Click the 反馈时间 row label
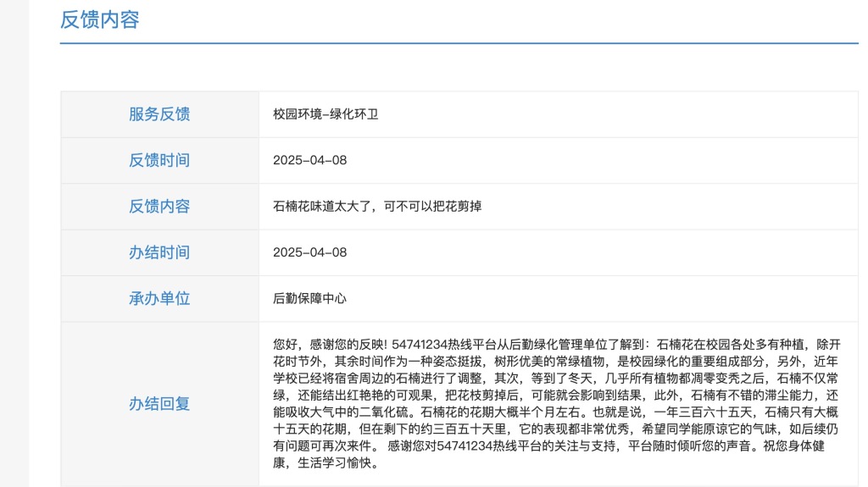The width and height of the screenshot is (868, 487). pos(159,160)
